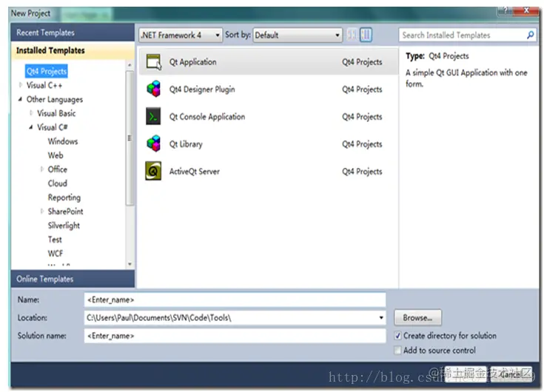Click the Location path field
The width and height of the screenshot is (544, 392).
235,318
